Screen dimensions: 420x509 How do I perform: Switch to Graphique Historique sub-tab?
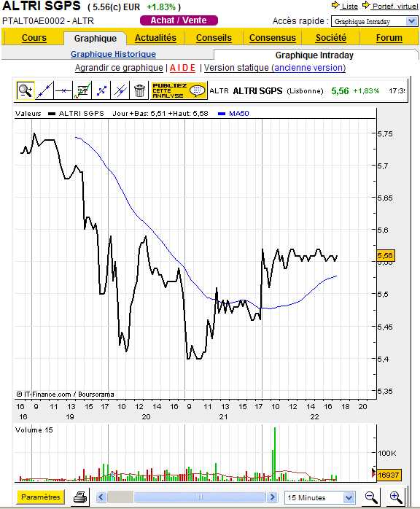[x=113, y=54]
